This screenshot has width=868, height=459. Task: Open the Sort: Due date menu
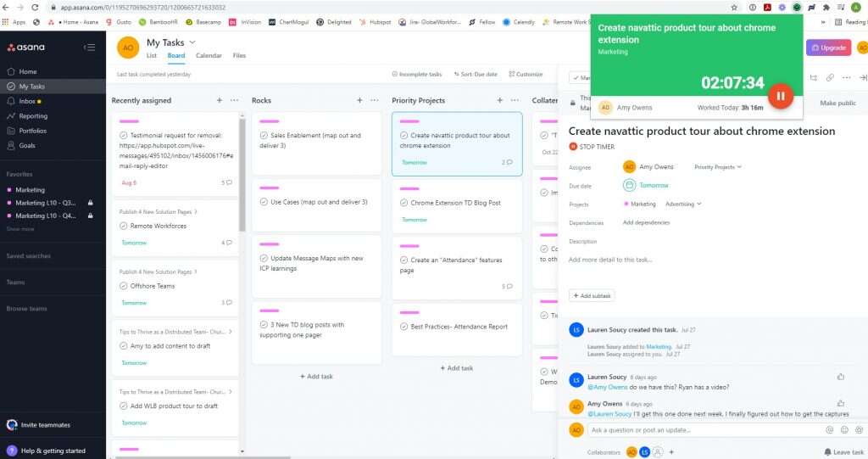click(476, 74)
